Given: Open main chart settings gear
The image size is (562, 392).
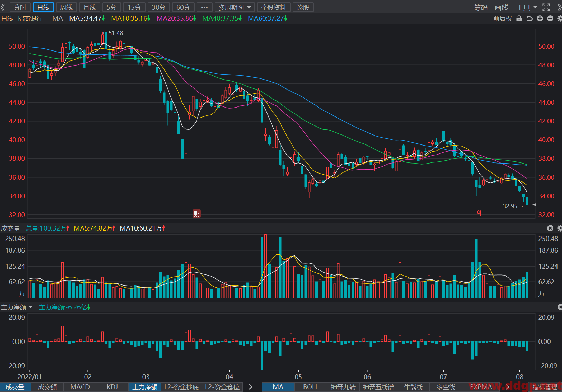Looking at the screenshot, I should click(x=560, y=18).
